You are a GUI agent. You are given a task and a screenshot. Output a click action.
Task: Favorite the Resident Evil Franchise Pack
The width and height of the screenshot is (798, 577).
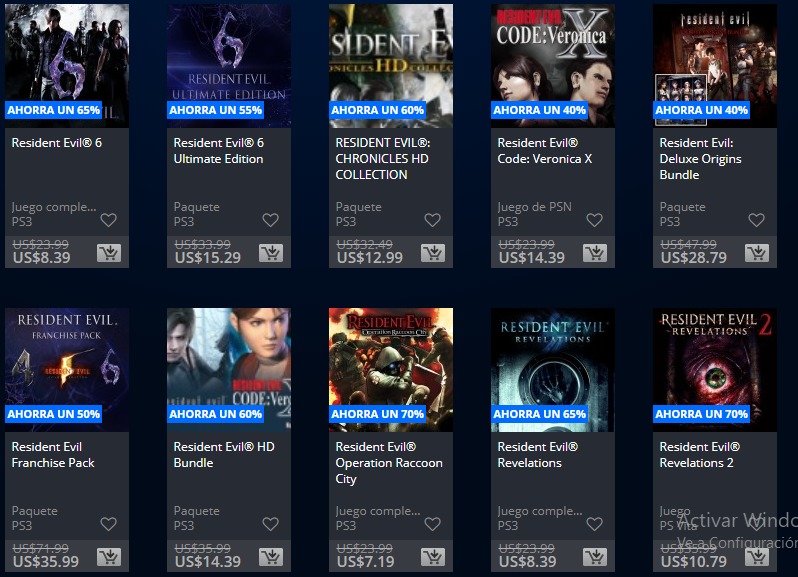pyautogui.click(x=108, y=524)
